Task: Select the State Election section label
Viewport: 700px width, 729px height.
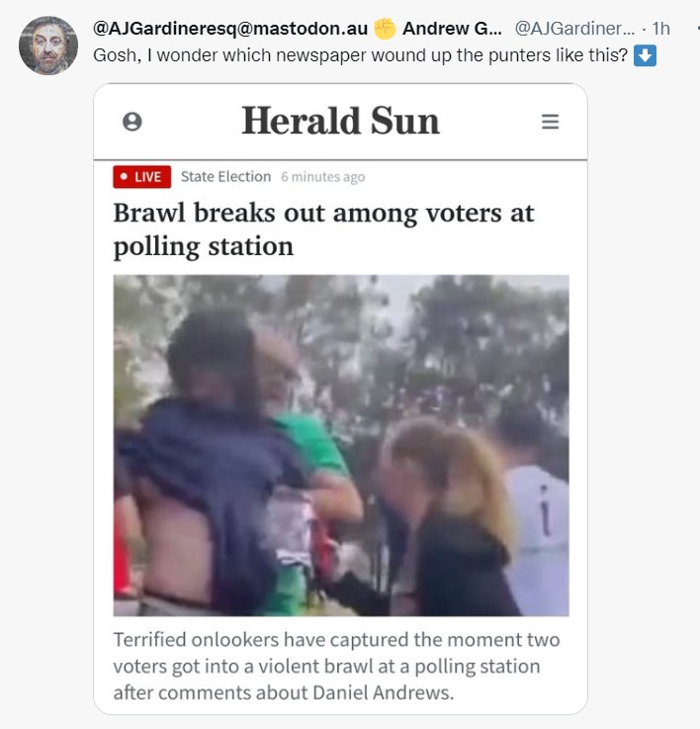Action: coord(225,177)
